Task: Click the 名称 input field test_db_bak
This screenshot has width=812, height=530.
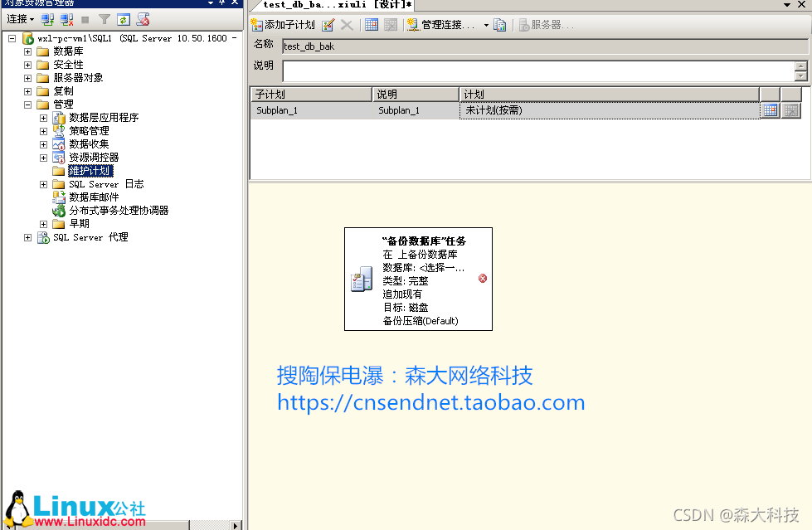Action: click(545, 46)
